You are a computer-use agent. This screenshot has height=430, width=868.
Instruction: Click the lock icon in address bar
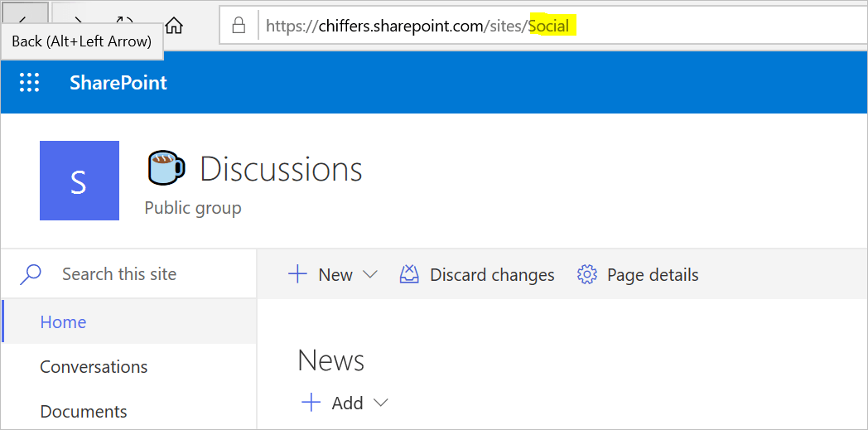point(239,26)
